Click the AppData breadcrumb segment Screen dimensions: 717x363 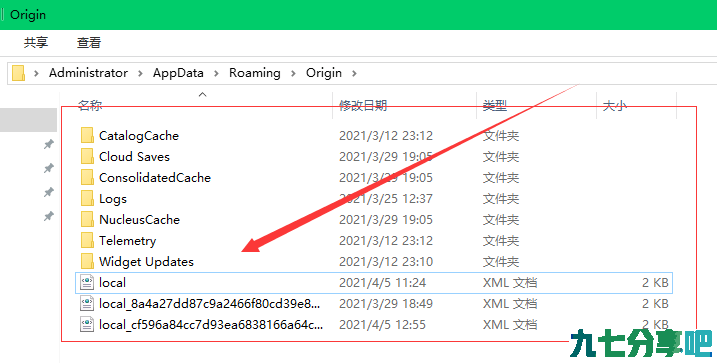pos(178,73)
